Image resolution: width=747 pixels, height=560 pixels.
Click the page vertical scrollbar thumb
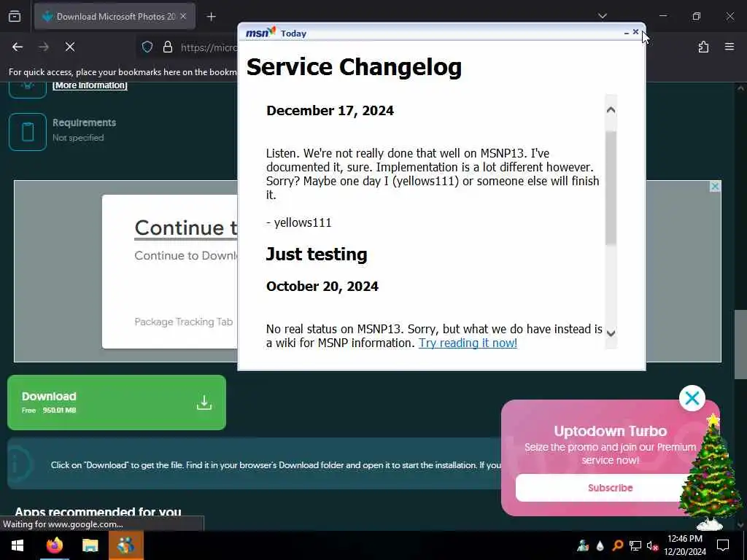pyautogui.click(x=740, y=345)
